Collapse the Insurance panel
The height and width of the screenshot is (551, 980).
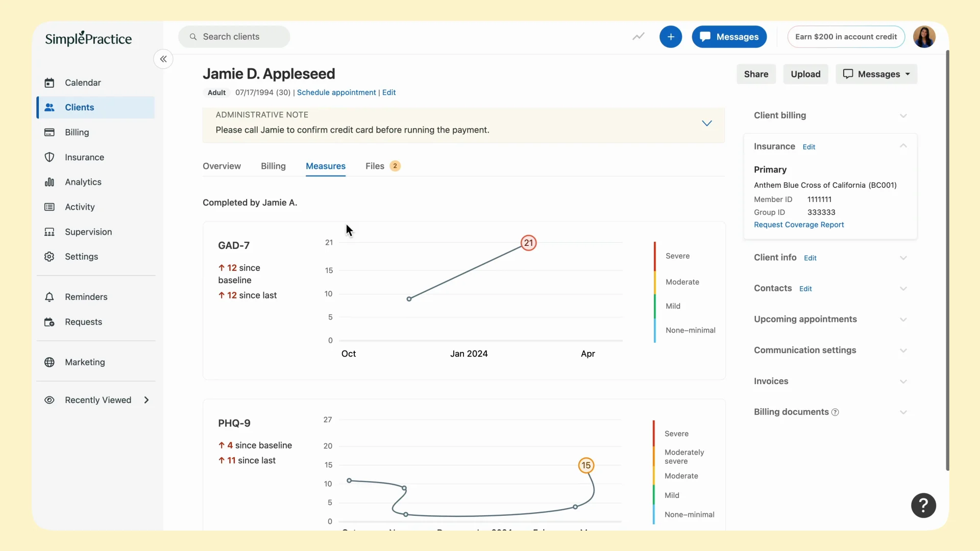[903, 146]
